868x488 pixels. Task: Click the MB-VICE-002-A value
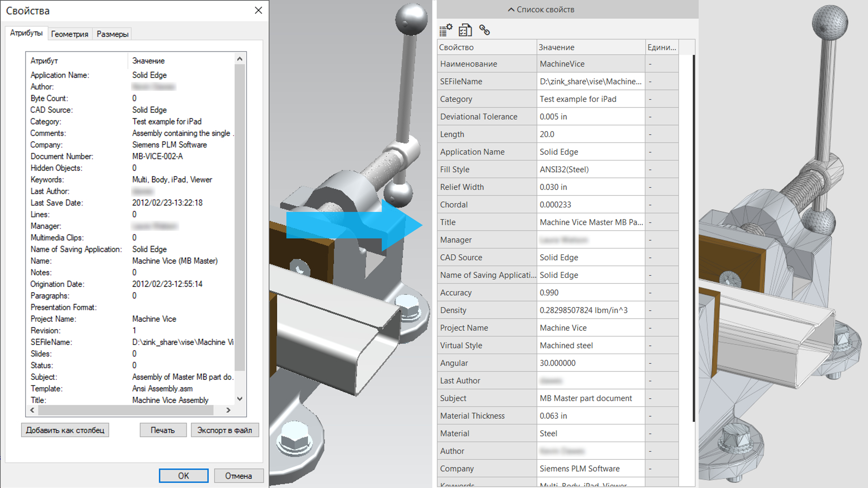(x=157, y=157)
